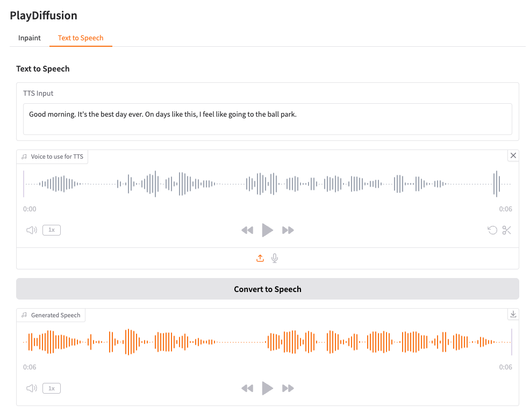
Task: Change voice sample 1x playback speed
Action: (52, 230)
